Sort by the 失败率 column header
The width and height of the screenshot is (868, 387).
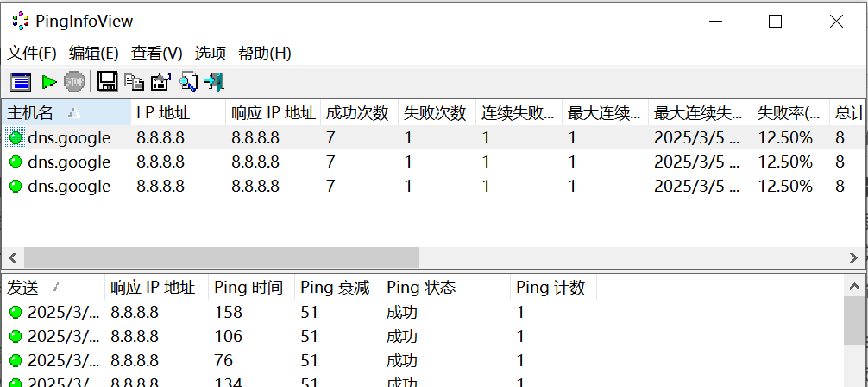[x=788, y=113]
